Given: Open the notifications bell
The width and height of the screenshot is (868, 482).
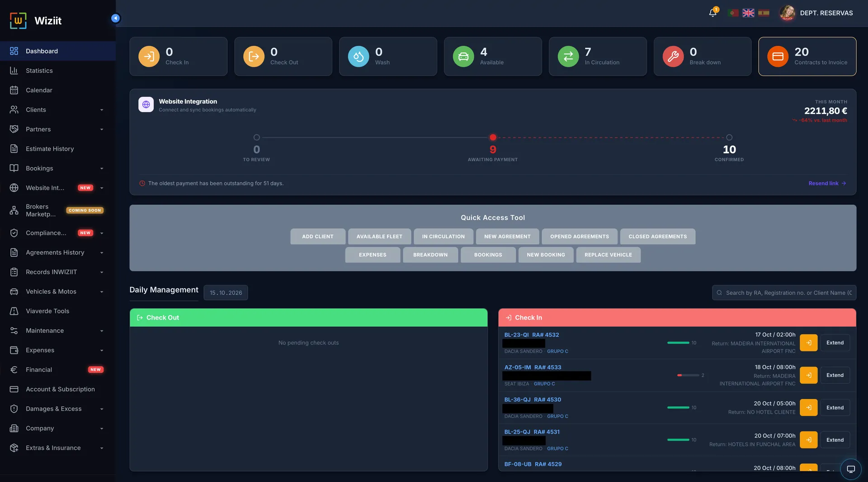Looking at the screenshot, I should point(713,13).
